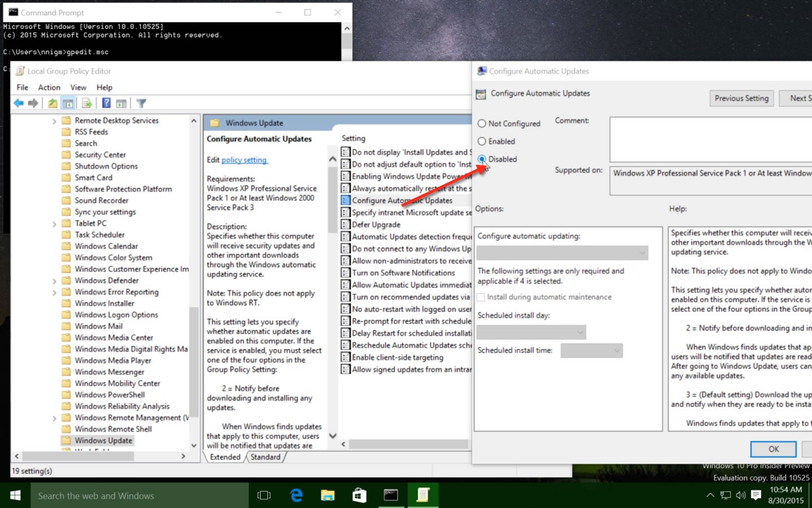Open the Configure automatic updating dropdown
The height and width of the screenshot is (508, 812).
tap(562, 252)
